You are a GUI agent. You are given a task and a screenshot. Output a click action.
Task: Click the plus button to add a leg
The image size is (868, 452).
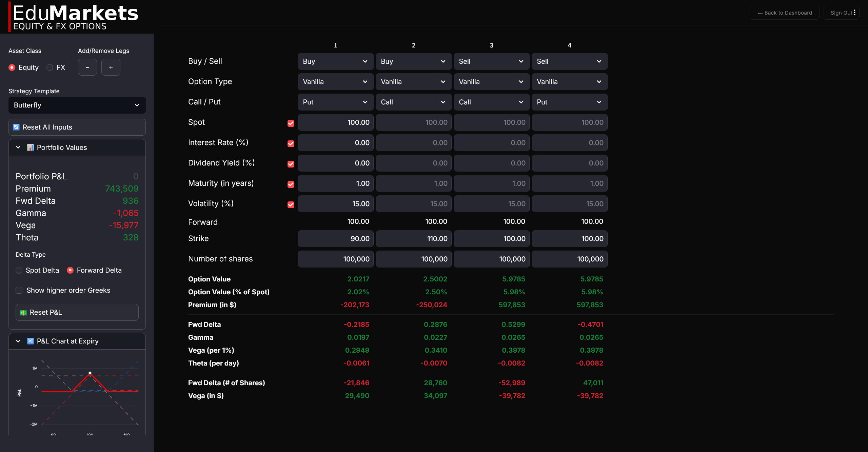point(111,67)
